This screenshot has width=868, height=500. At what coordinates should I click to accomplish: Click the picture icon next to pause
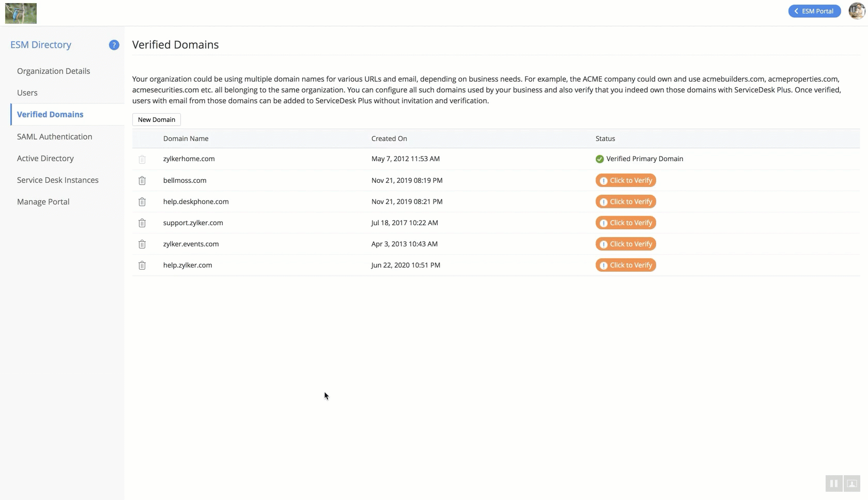click(x=852, y=483)
